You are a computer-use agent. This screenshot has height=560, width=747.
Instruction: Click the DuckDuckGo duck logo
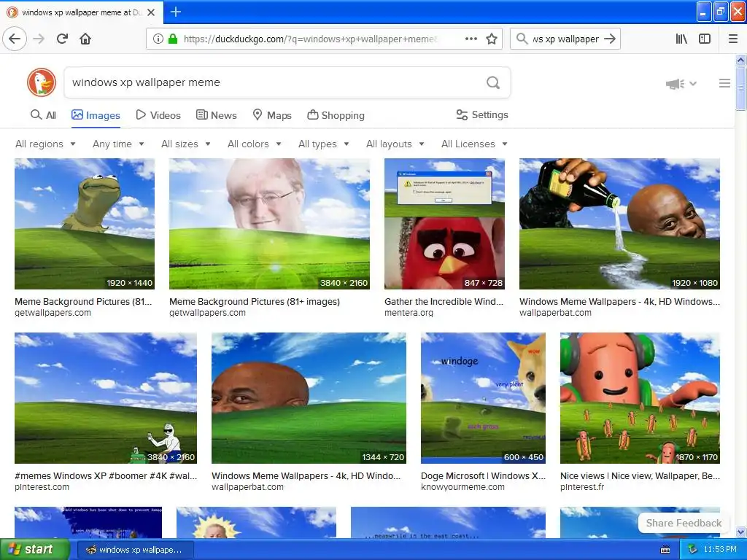(x=42, y=82)
